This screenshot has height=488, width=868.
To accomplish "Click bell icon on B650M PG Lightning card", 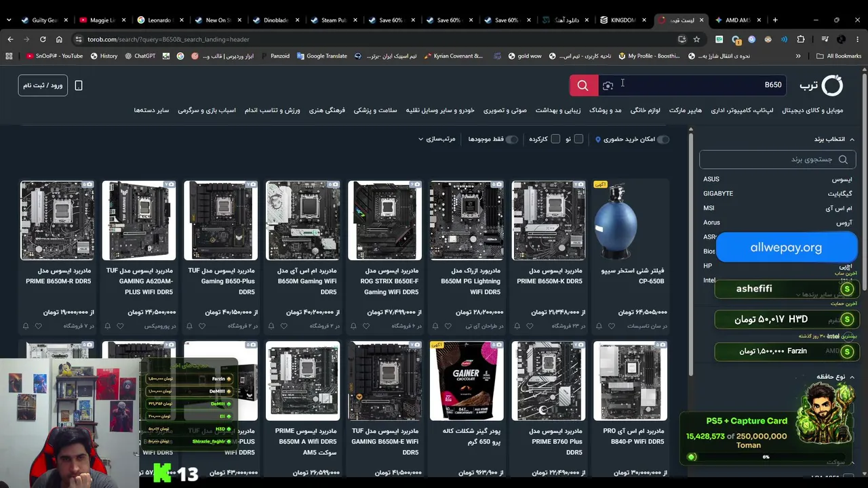I will 436,326.
